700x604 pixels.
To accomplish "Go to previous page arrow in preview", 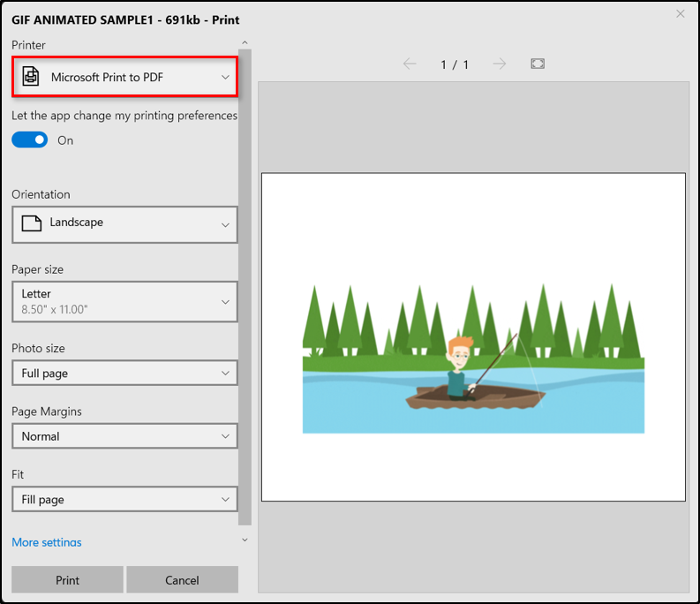I will 410,64.
